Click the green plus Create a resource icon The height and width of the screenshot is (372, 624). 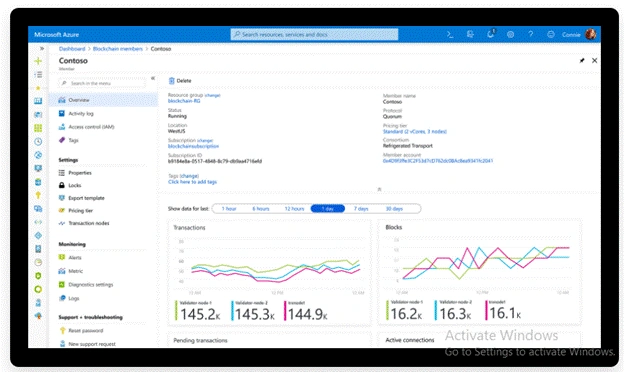click(x=38, y=61)
